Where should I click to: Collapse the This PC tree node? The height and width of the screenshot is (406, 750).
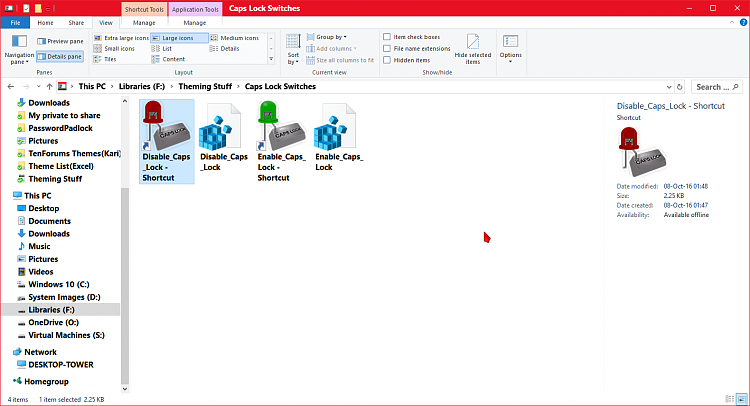coord(7,196)
